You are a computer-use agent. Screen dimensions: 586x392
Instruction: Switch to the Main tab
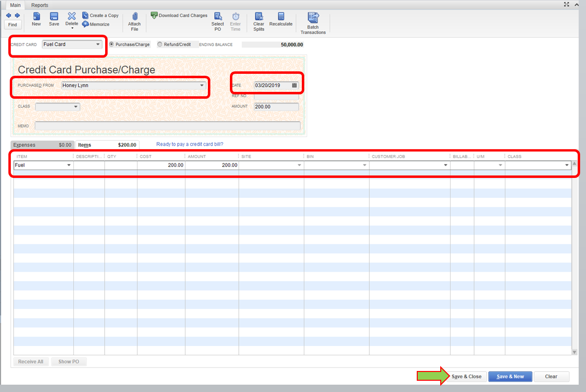[15, 5]
